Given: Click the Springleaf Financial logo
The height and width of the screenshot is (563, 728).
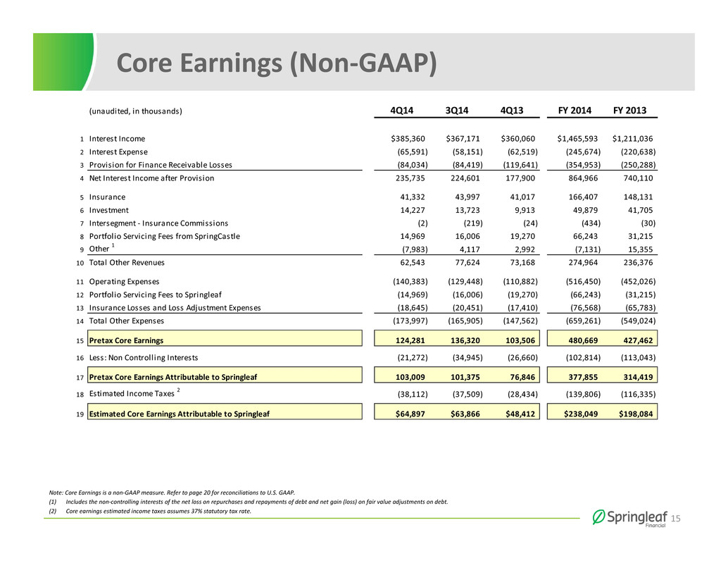Looking at the screenshot, I should pos(629,518).
